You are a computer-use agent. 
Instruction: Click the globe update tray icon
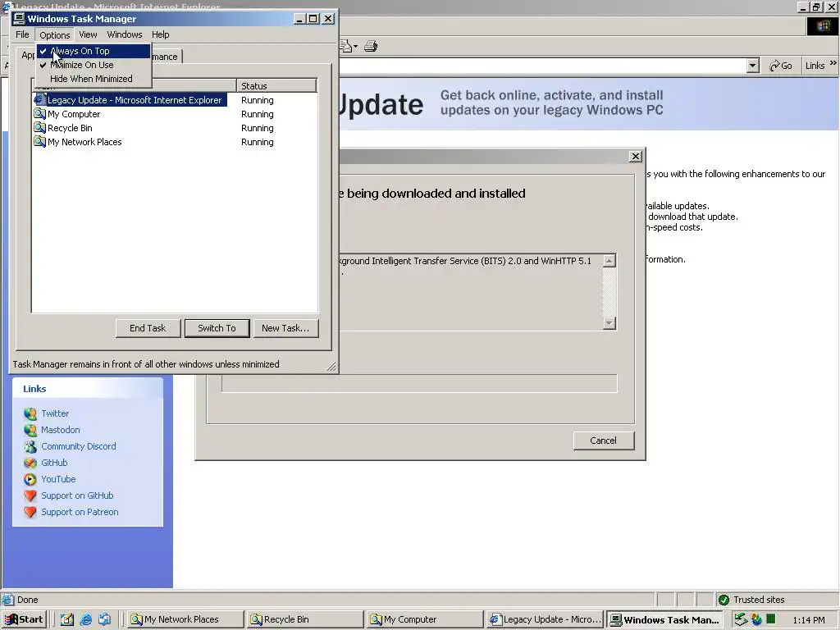point(756,620)
